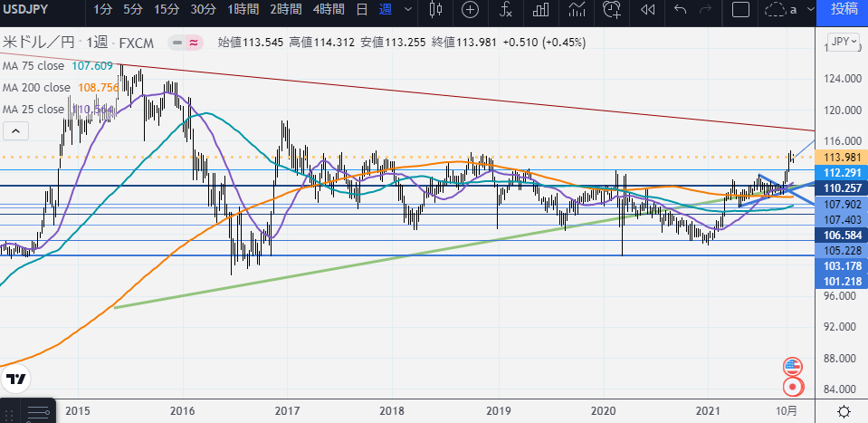Create an alert with the alarm clock icon
This screenshot has width=868, height=423.
pos(612,9)
